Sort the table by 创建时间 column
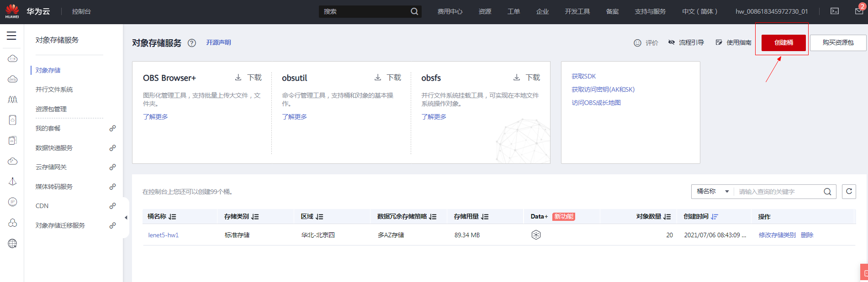 [x=715, y=217]
